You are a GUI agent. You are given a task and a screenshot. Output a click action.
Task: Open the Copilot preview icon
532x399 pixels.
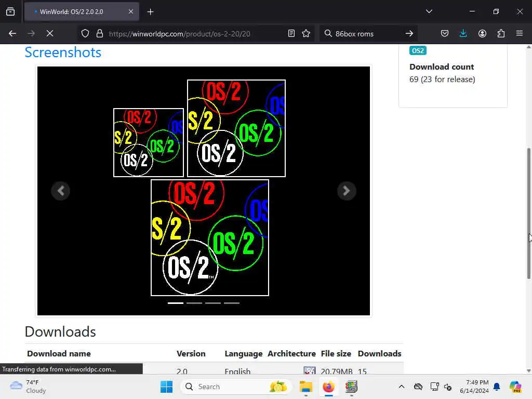pyautogui.click(x=515, y=387)
